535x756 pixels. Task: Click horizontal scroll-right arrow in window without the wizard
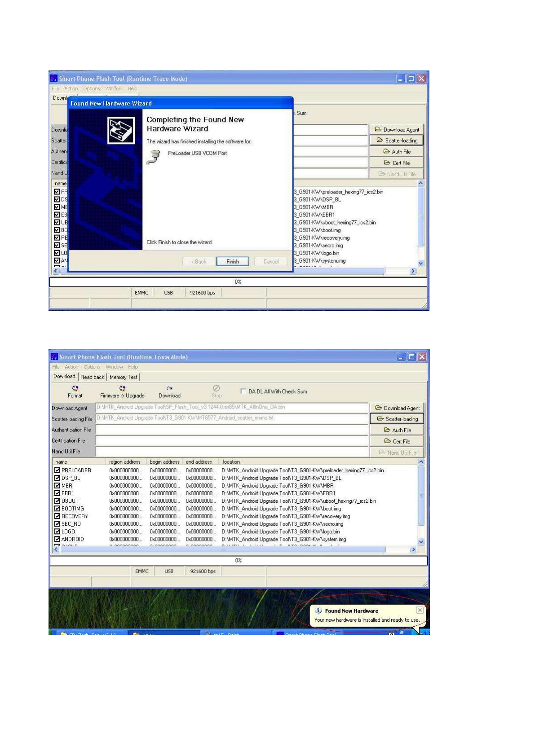[x=413, y=549]
